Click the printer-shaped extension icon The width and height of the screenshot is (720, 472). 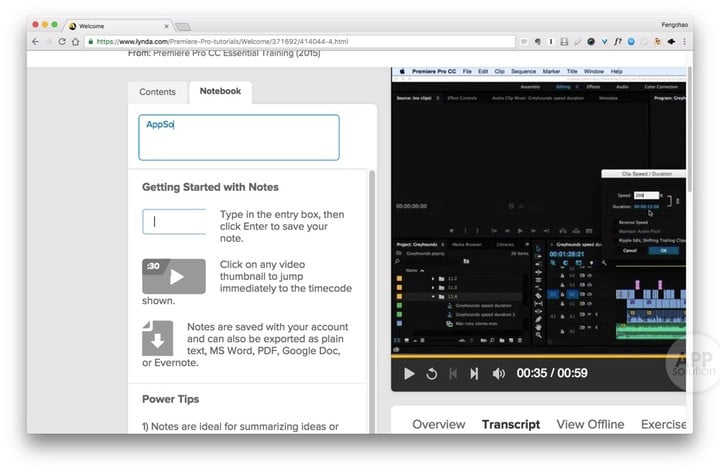(564, 41)
